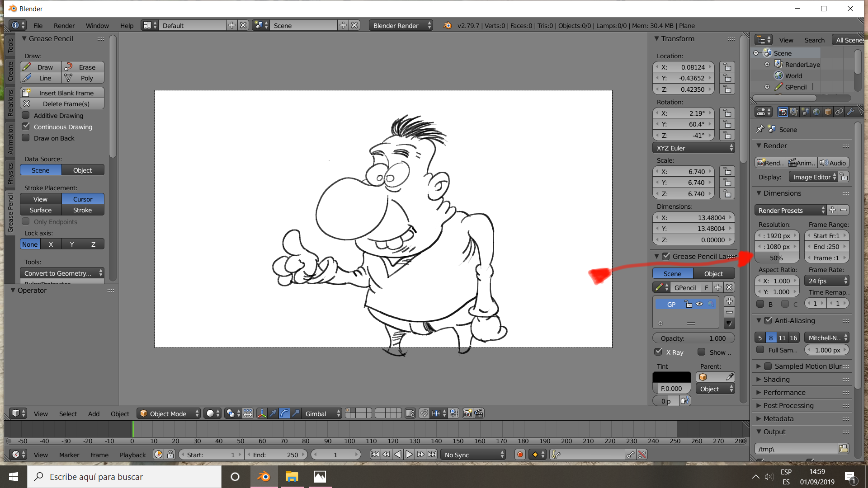Jump to the last frame
This screenshot has height=488, width=868.
click(x=432, y=455)
